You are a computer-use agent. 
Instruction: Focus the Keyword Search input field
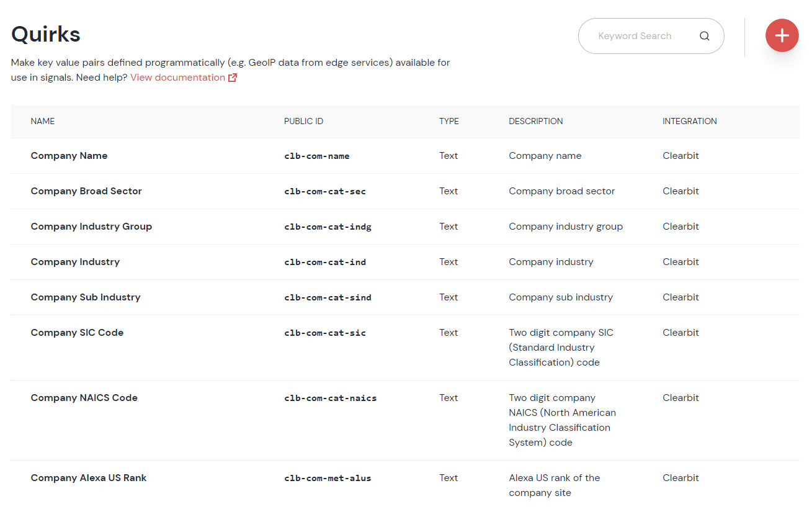pyautogui.click(x=635, y=36)
